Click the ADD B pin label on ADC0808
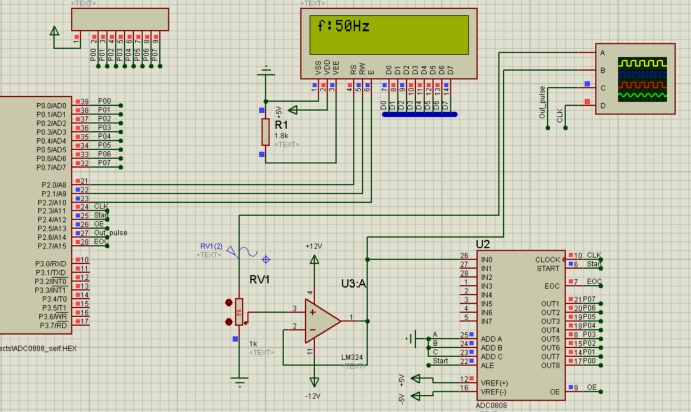This screenshot has height=412, width=691. [491, 348]
